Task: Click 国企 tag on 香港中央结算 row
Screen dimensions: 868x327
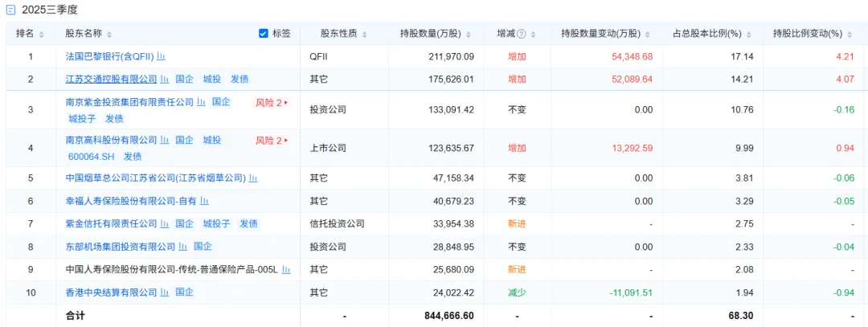Action: (x=184, y=292)
